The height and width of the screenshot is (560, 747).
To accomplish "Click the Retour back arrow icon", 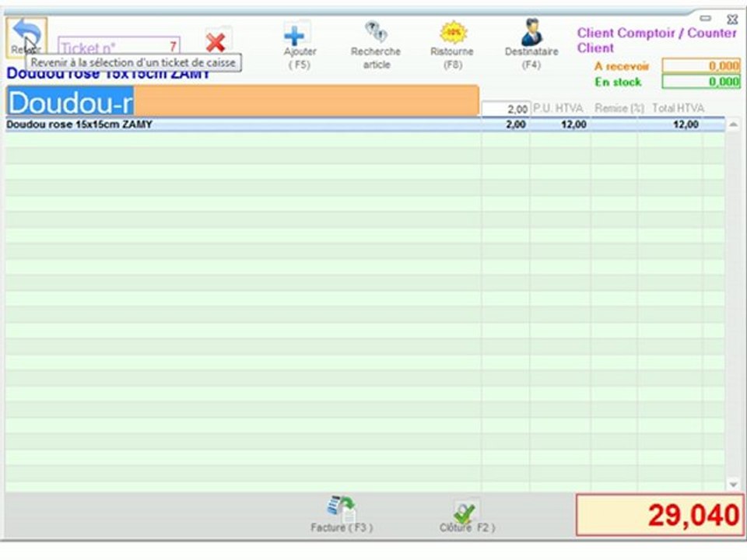I will [26, 37].
